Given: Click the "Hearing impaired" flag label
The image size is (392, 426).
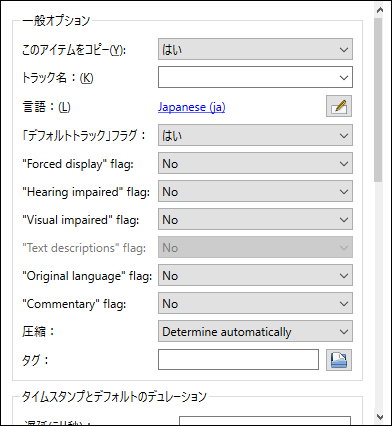Looking at the screenshot, I should coord(86,192).
